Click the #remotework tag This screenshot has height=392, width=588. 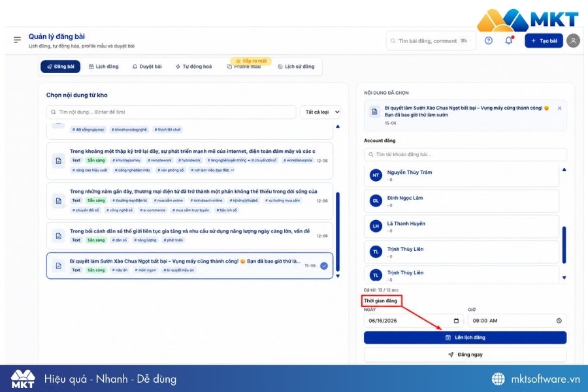(159, 160)
